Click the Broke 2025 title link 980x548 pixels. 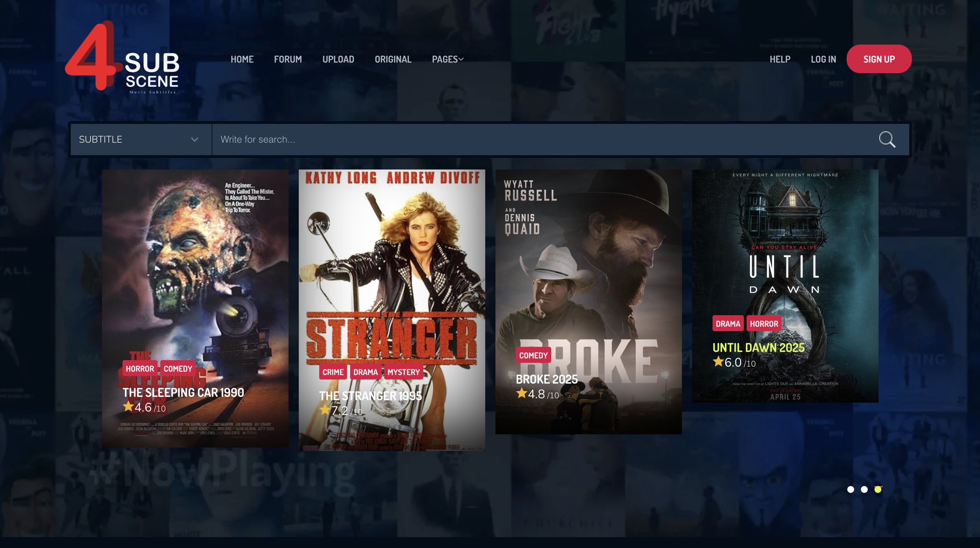point(547,380)
